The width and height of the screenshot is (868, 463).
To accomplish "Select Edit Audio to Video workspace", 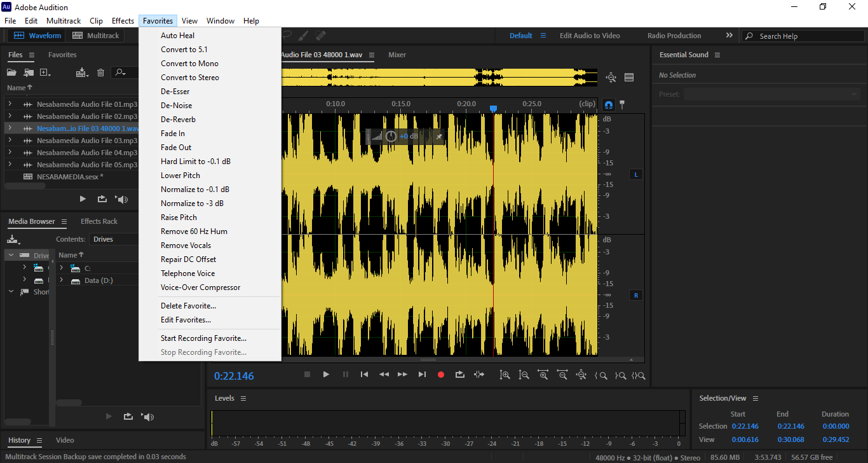I will point(590,36).
